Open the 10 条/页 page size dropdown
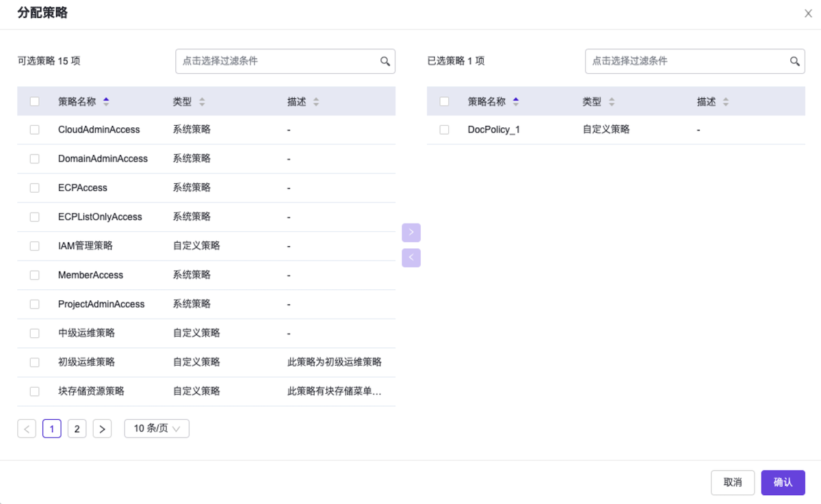The image size is (821, 504). click(x=156, y=428)
